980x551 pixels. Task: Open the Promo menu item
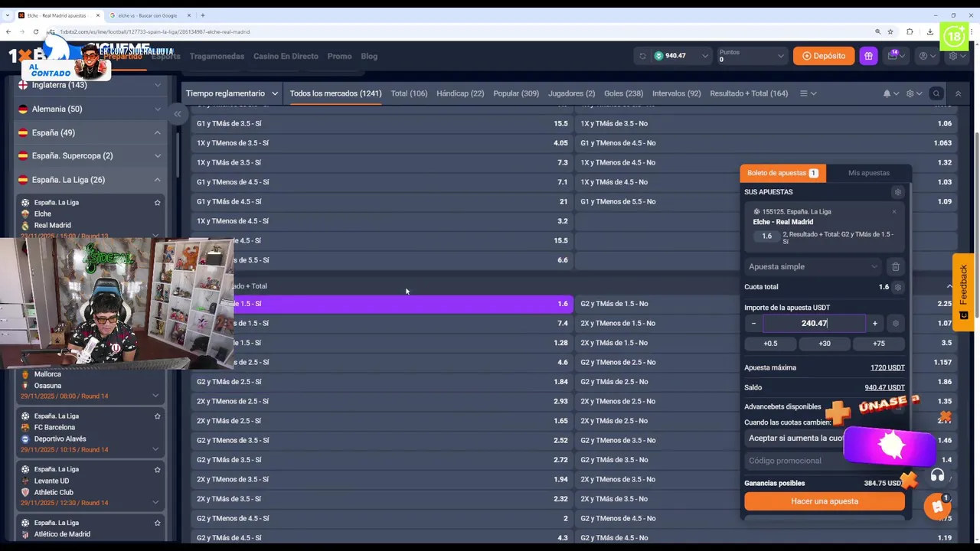tap(339, 56)
